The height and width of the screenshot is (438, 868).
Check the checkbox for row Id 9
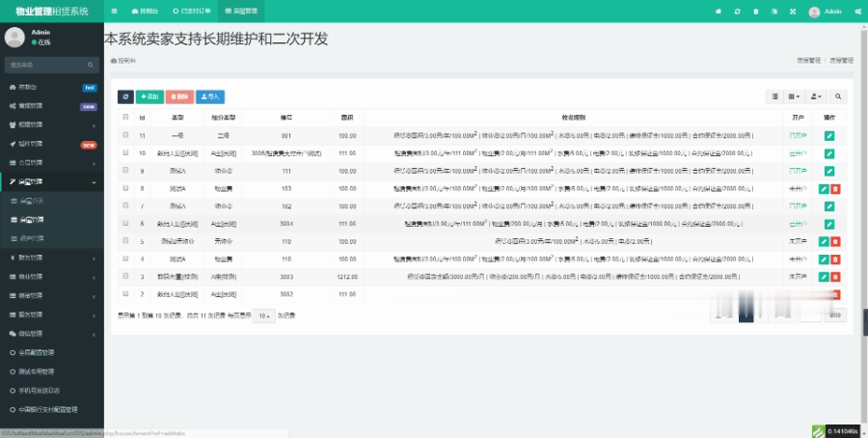pos(125,171)
